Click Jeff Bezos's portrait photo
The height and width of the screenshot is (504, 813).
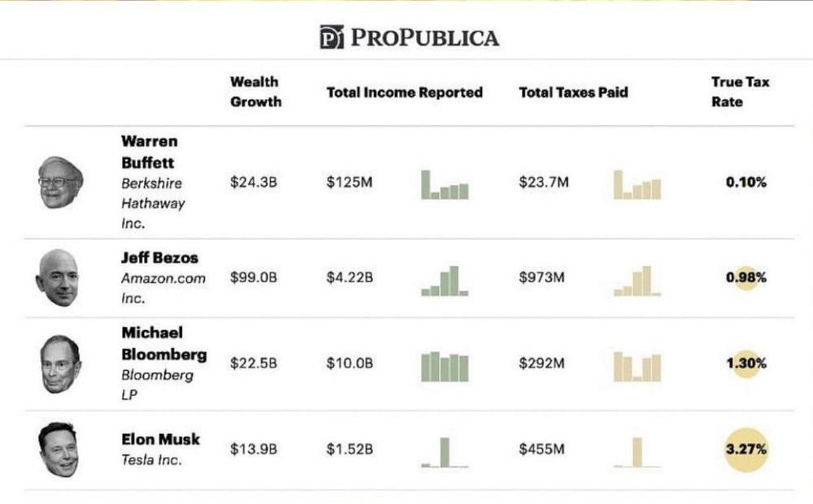click(x=59, y=277)
